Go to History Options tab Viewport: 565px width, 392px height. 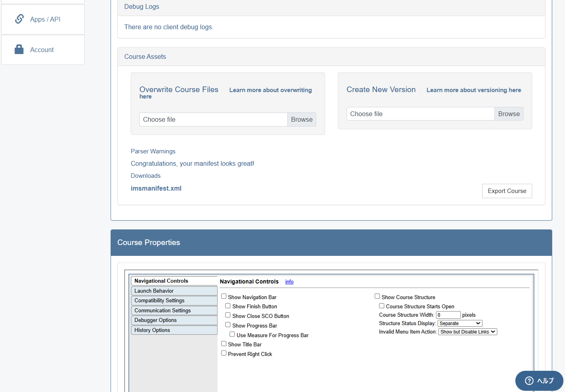pos(174,330)
